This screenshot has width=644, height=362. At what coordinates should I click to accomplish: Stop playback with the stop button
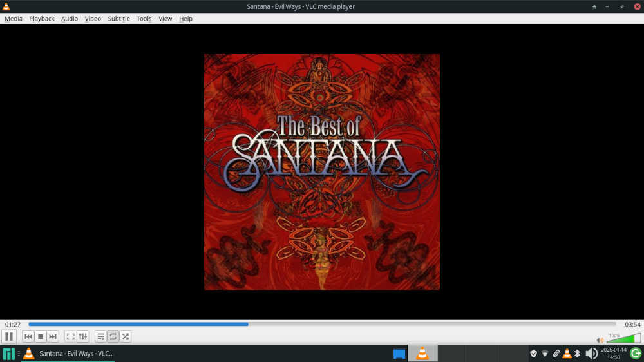pos(41,336)
